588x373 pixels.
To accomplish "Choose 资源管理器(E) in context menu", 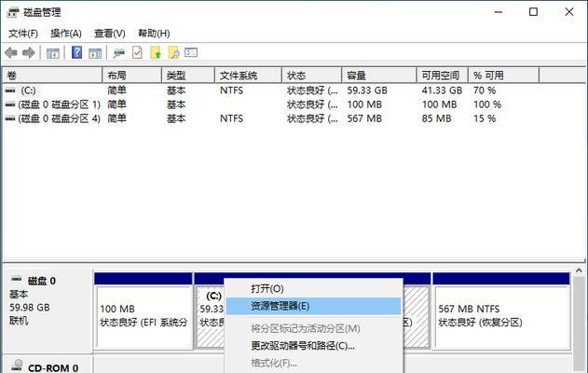I will pyautogui.click(x=314, y=306).
